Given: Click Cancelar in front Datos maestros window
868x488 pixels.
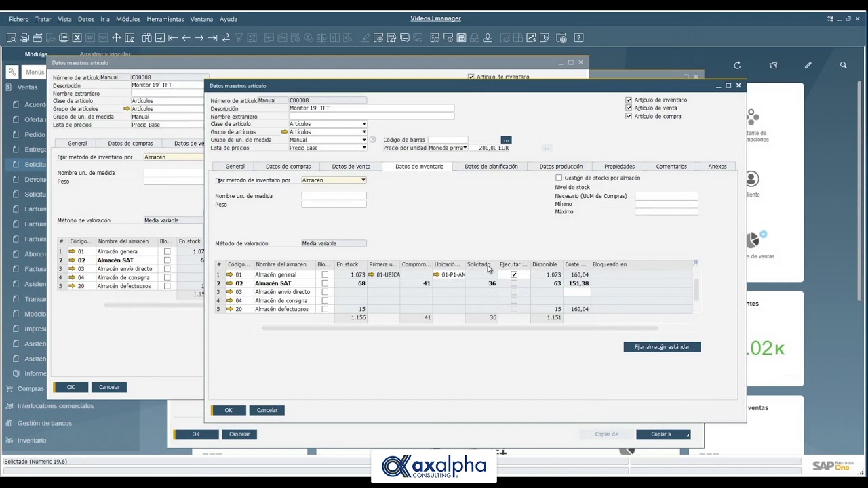Looking at the screenshot, I should tap(267, 410).
